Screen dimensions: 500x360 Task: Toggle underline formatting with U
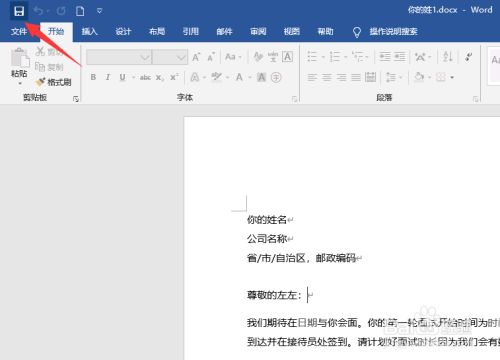[122, 77]
